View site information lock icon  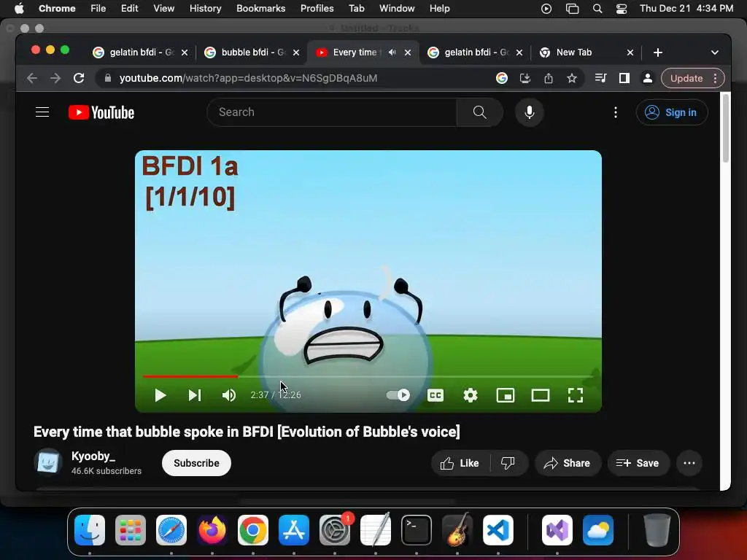pyautogui.click(x=108, y=78)
